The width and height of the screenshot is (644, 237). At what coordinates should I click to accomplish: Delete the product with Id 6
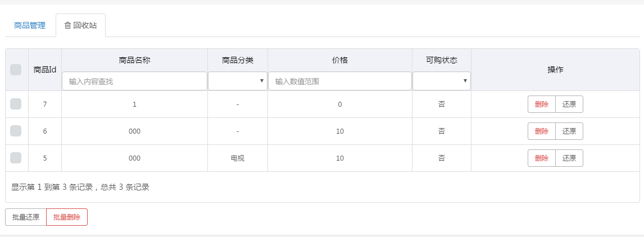point(542,131)
